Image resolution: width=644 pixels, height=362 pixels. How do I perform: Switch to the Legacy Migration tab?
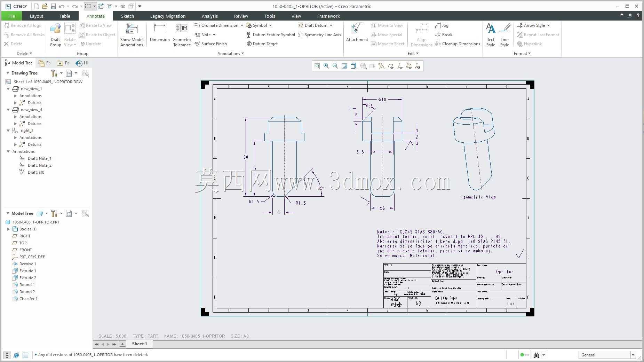point(168,16)
